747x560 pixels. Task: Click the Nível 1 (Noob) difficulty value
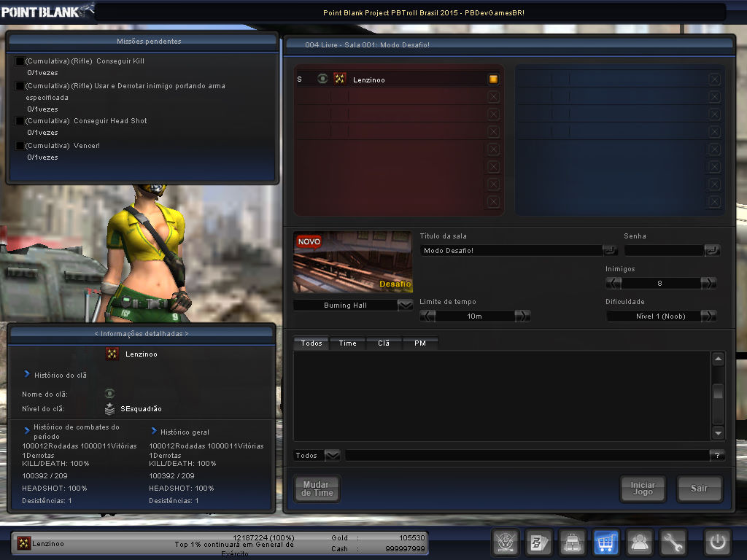click(660, 316)
